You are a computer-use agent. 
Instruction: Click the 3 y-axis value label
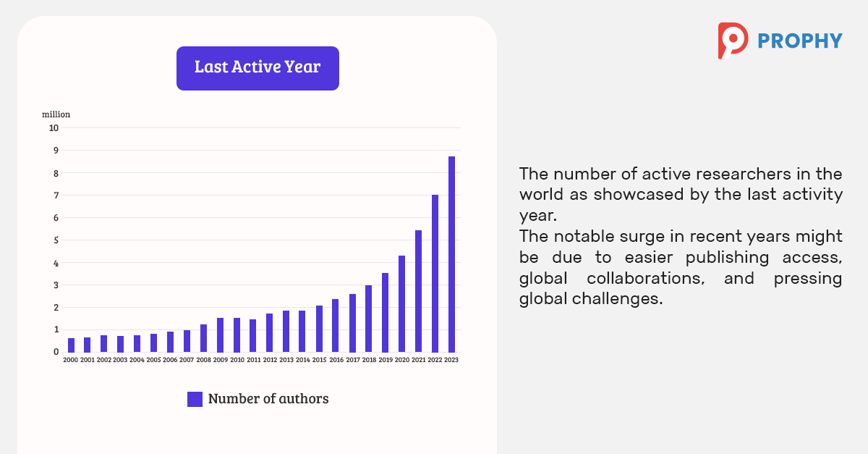coord(56,285)
